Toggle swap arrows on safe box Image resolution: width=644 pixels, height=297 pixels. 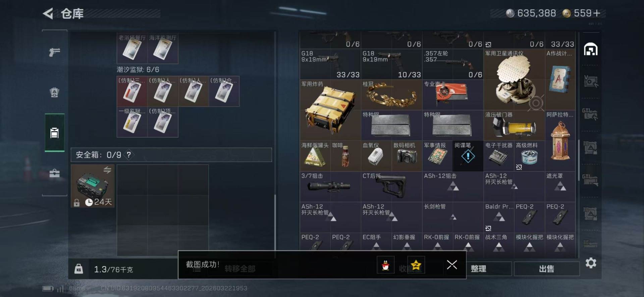(107, 170)
